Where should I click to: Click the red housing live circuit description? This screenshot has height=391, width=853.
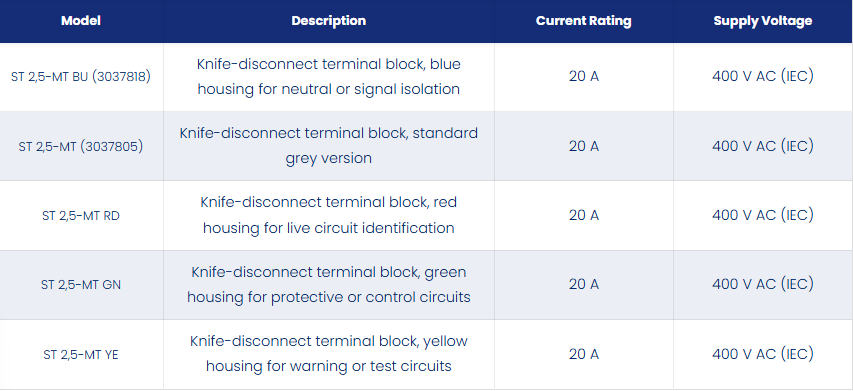tap(329, 215)
